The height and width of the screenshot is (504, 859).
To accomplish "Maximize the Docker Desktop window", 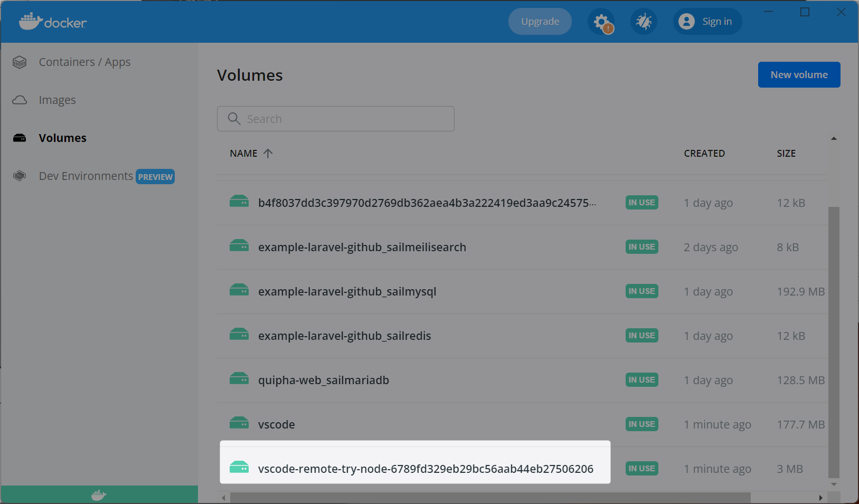I will 805,12.
